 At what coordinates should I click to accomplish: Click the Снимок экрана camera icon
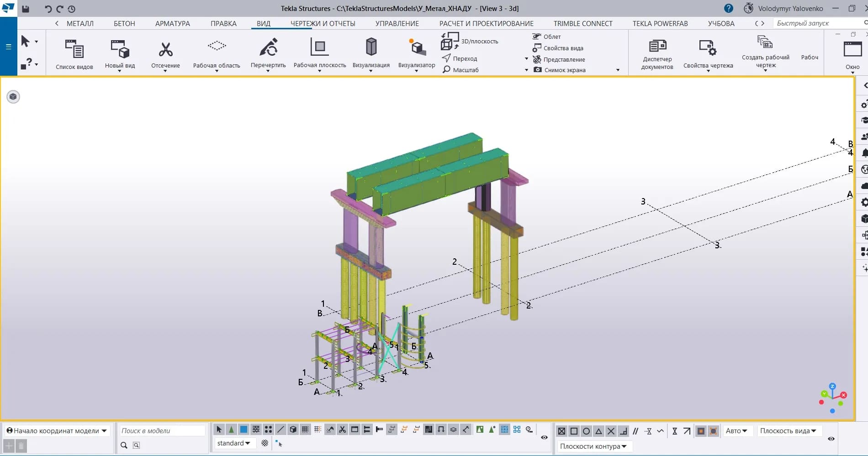pyautogui.click(x=538, y=70)
